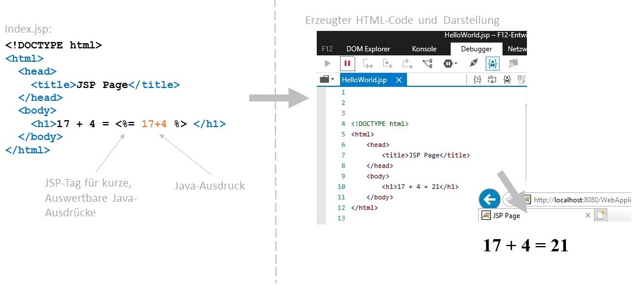Click the browser back arrow button
This screenshot has width=644, height=291.
(489, 200)
